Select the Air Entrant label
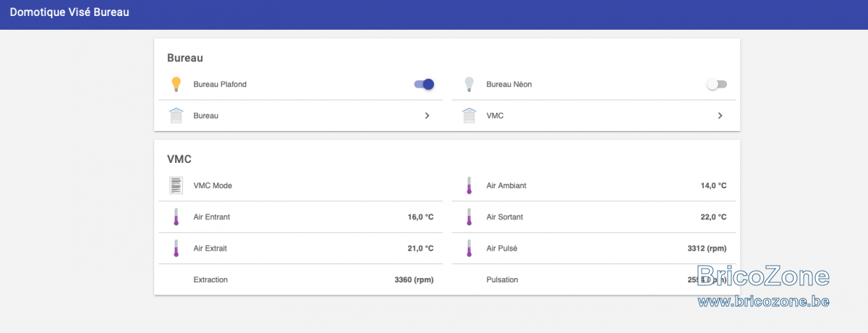 coord(212,217)
